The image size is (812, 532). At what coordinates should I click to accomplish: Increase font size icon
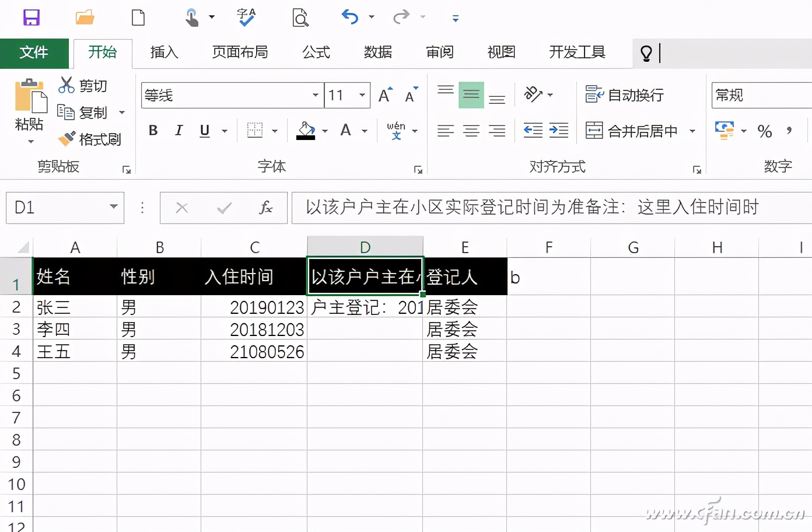[386, 95]
